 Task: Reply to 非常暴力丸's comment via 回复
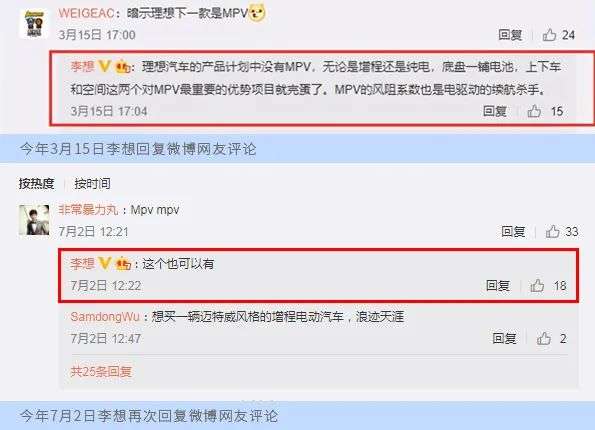(x=513, y=232)
